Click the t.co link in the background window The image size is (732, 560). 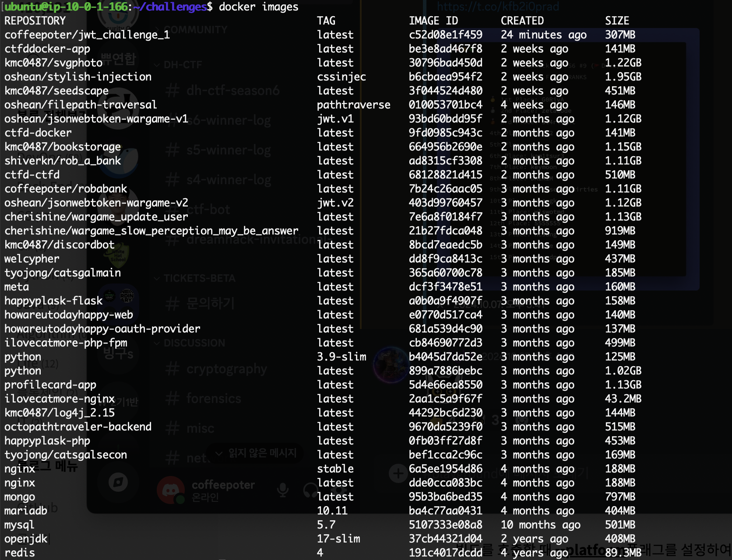click(498, 7)
